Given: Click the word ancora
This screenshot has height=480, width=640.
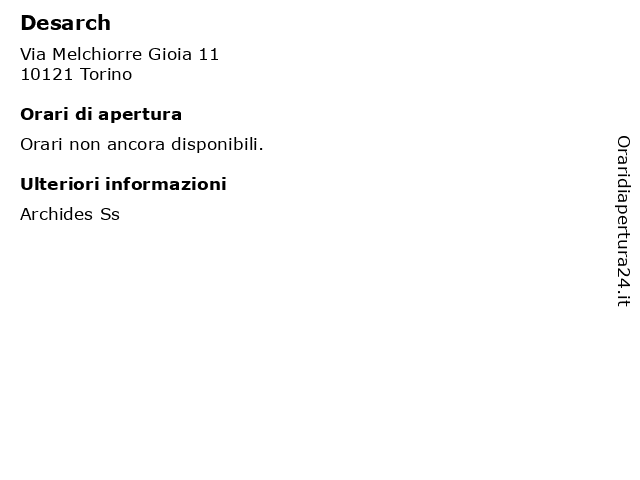Looking at the screenshot, I should pyautogui.click(x=136, y=145).
